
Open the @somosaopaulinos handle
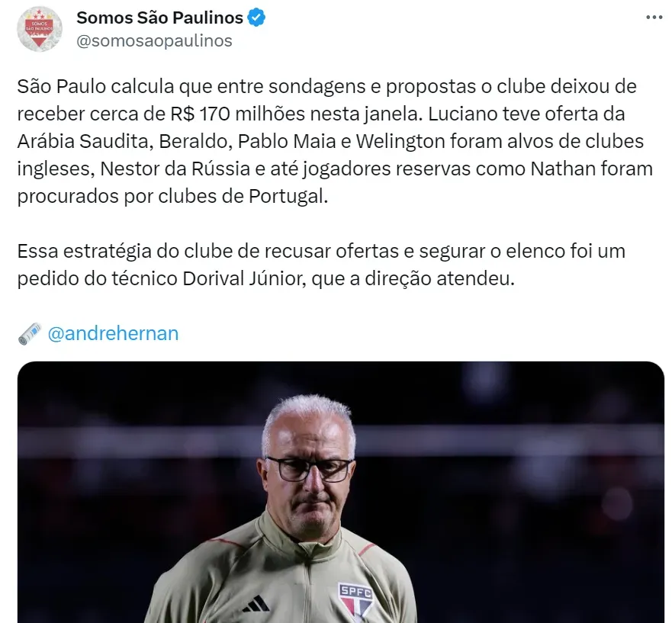(154, 41)
